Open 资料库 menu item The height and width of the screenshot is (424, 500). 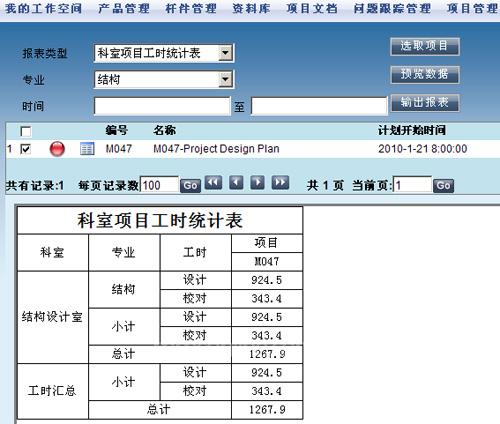tap(251, 8)
